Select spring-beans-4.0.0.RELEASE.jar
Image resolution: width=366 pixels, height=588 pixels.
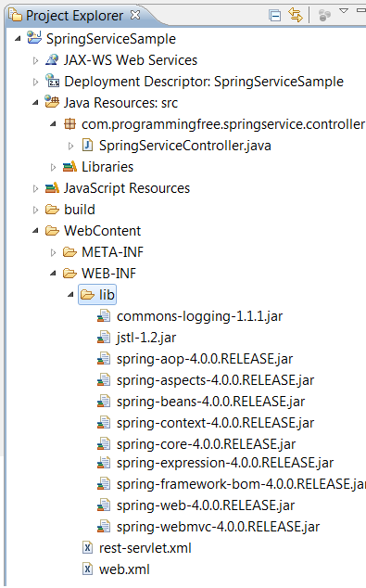click(x=210, y=402)
